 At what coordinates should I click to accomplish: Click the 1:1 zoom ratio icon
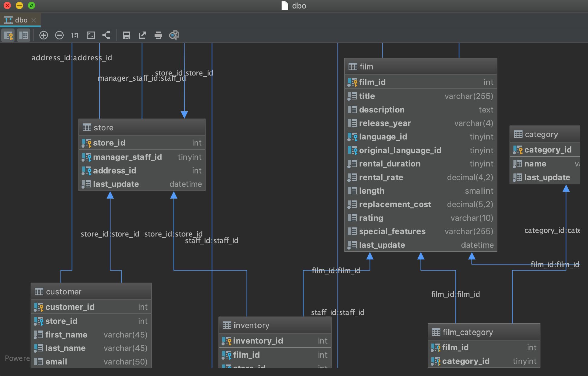tap(74, 35)
